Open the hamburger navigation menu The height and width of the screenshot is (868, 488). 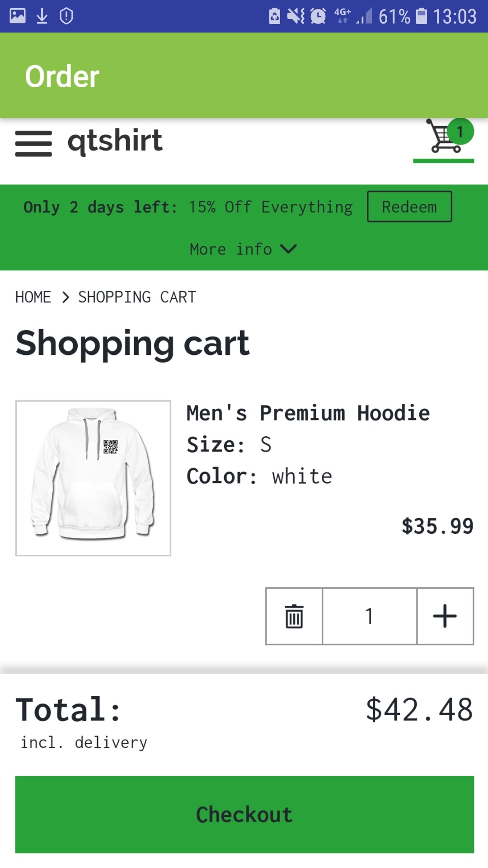pyautogui.click(x=33, y=142)
